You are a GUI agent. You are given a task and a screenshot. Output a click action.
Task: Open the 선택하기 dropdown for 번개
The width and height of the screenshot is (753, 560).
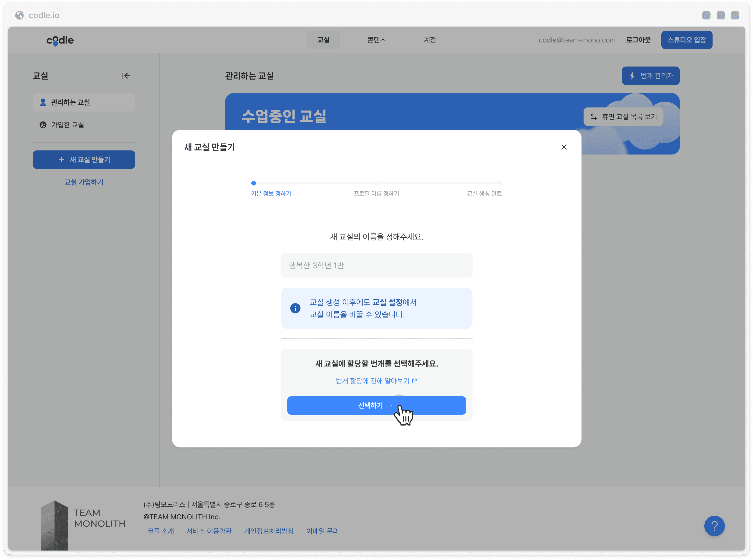coord(376,405)
